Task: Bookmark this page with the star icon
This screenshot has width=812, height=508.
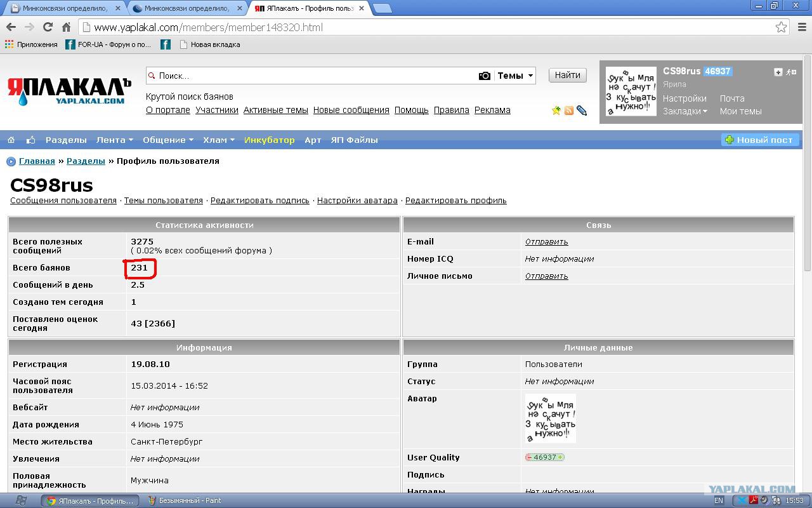Action: (782, 27)
